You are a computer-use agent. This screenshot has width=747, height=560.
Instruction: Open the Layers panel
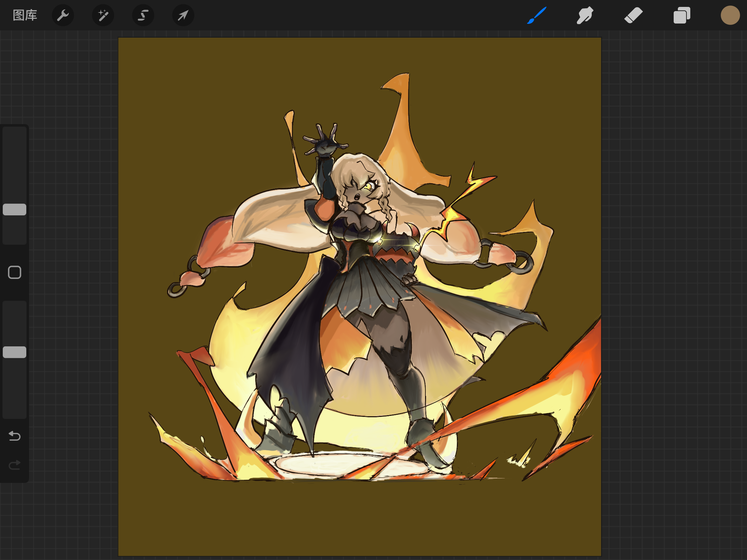(682, 15)
